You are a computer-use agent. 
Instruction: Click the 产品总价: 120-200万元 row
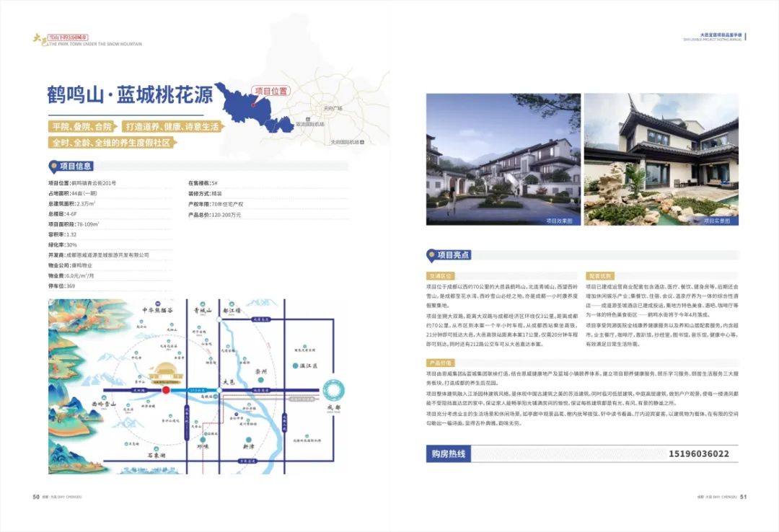[x=268, y=215]
